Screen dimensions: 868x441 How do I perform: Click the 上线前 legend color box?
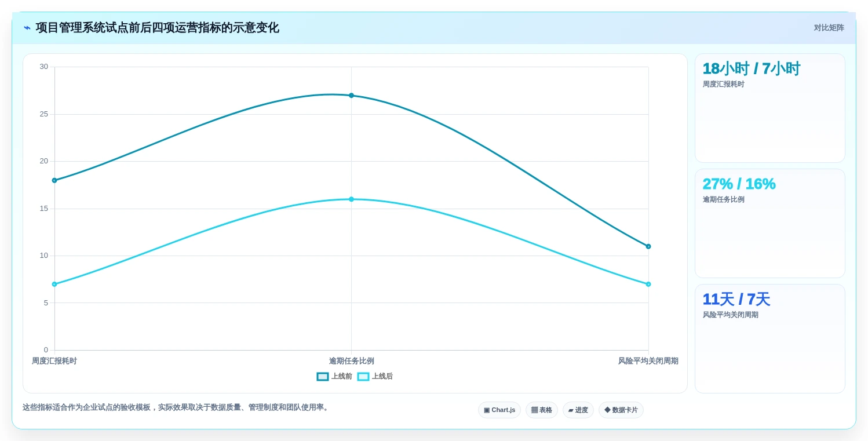tap(323, 377)
